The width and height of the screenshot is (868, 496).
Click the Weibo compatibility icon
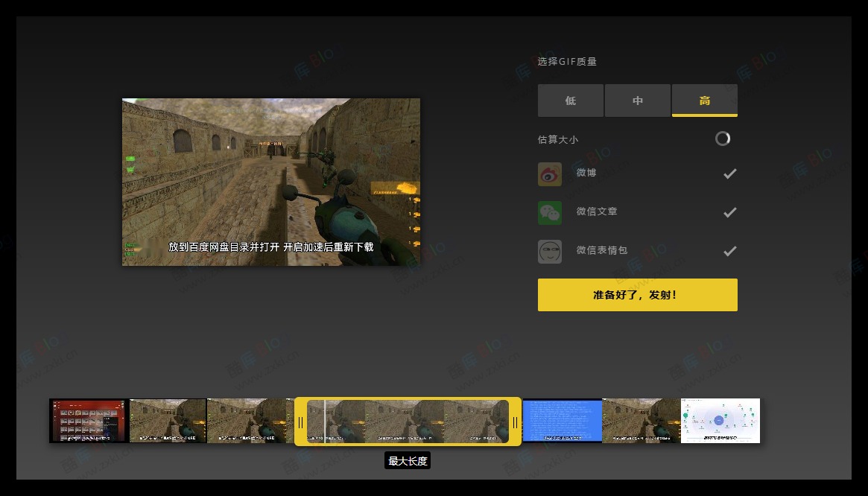pyautogui.click(x=550, y=174)
